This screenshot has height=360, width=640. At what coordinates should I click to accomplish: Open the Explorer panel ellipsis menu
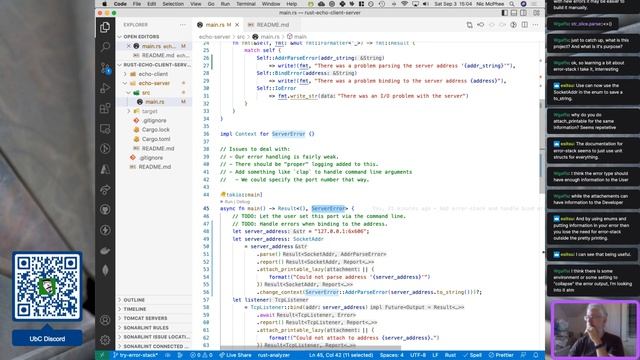(182, 25)
